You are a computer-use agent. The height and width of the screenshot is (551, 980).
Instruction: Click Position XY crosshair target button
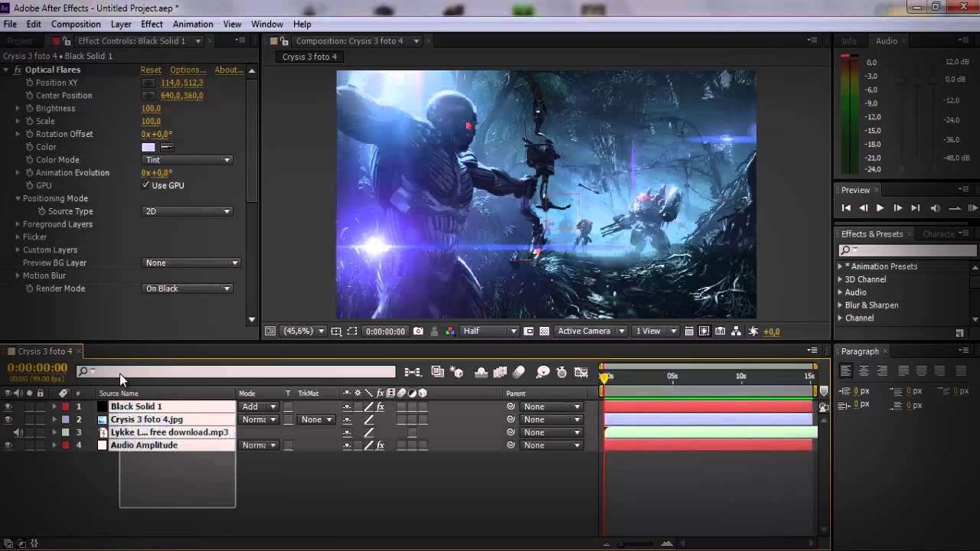149,83
